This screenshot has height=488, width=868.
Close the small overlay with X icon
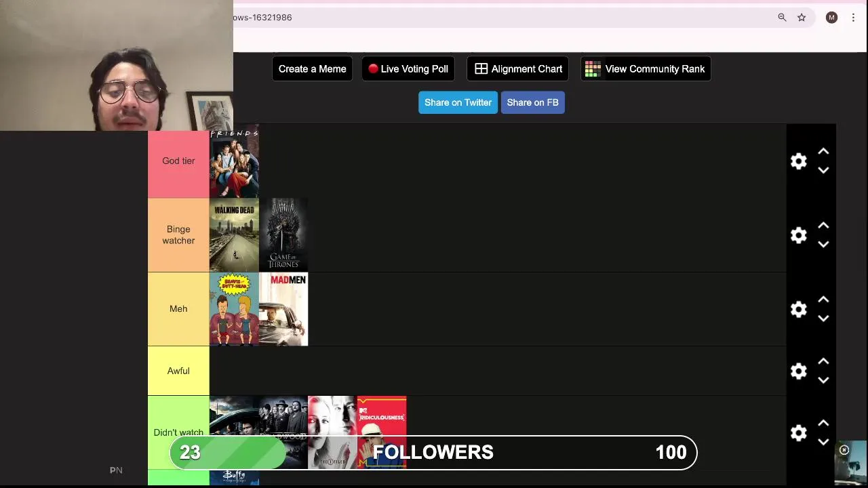pos(844,450)
